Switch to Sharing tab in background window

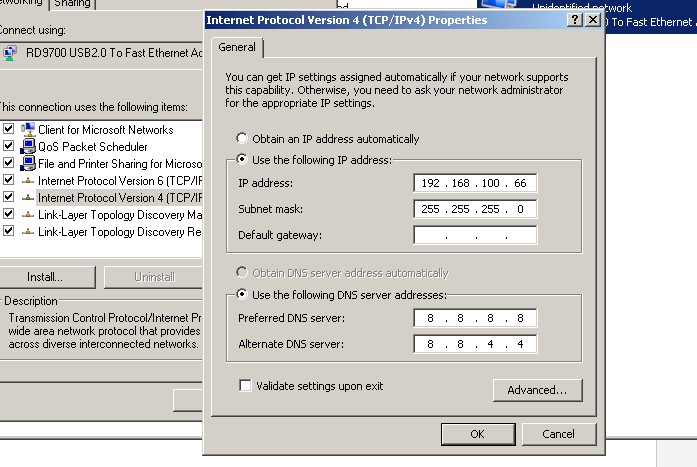click(x=72, y=4)
